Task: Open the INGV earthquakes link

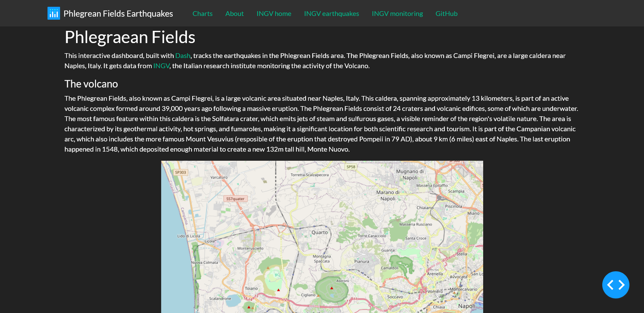Action: [x=332, y=14]
